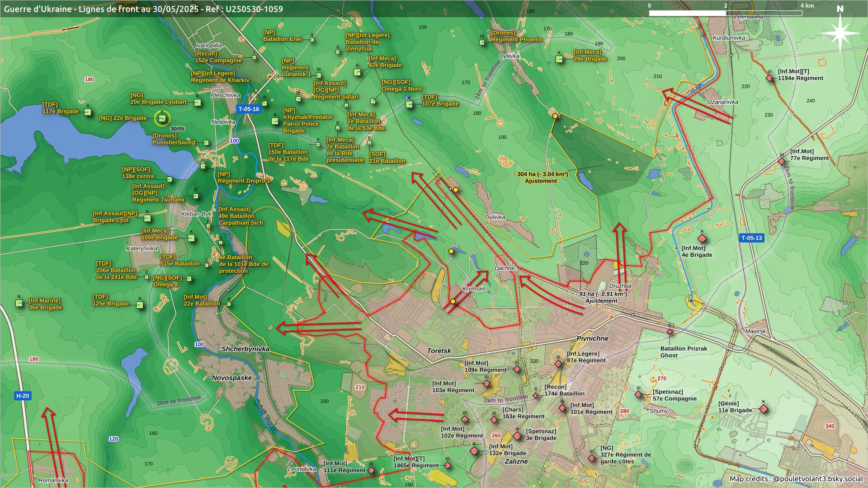Click the Leonidivka village label
868x488 pixels.
302,469
